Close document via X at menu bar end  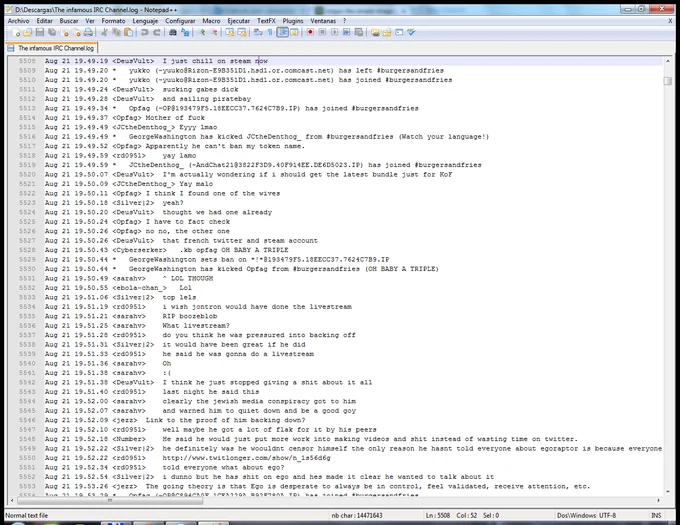670,21
